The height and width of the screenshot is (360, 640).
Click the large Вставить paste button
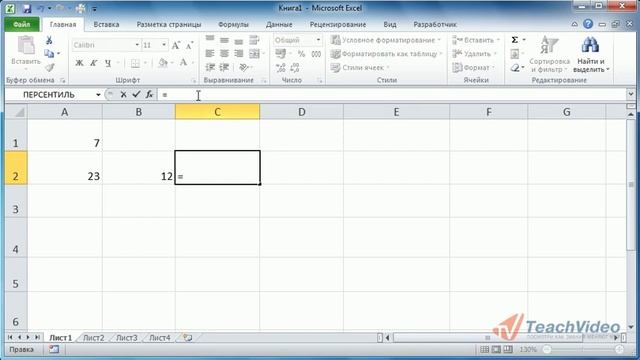coord(26,51)
